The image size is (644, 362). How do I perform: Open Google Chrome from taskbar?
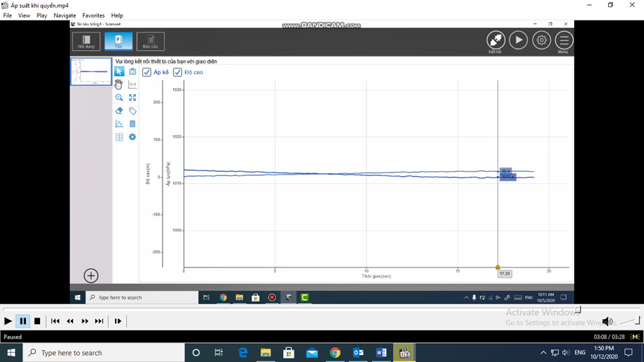(335, 353)
